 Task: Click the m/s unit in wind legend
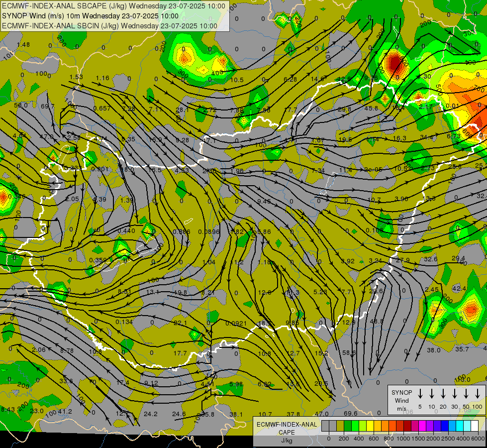coord(401,409)
